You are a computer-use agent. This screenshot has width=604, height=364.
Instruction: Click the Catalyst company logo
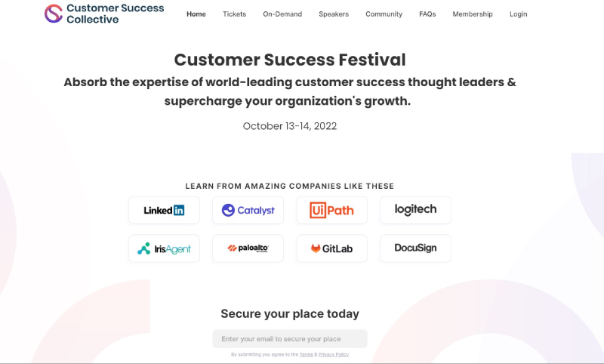248,211
